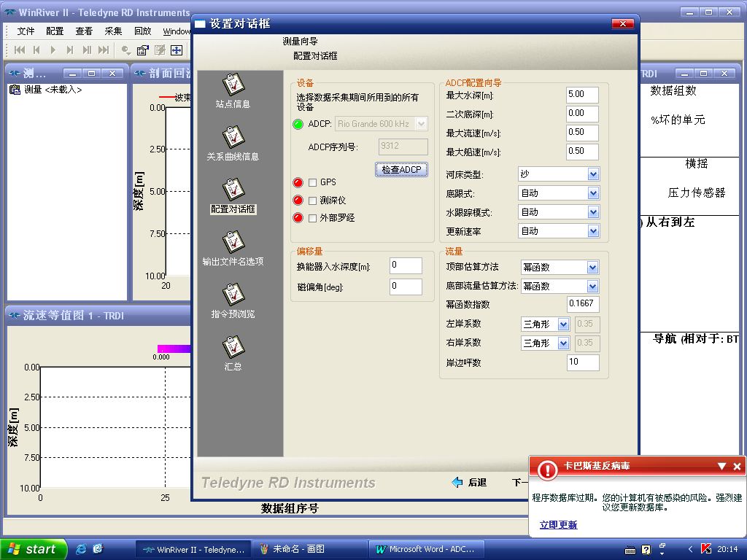The width and height of the screenshot is (747, 560).
Task: Tick the 测深仪 checkbox
Action: click(313, 201)
